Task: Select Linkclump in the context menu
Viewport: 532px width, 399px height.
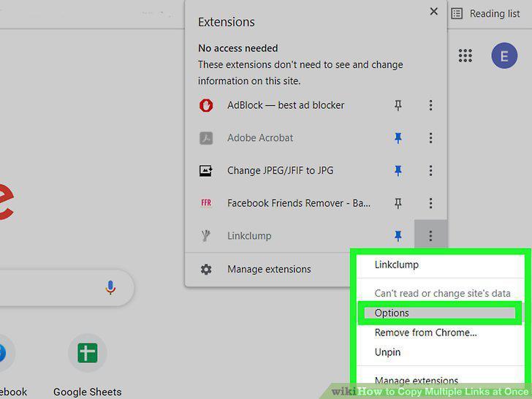Action: tap(396, 265)
